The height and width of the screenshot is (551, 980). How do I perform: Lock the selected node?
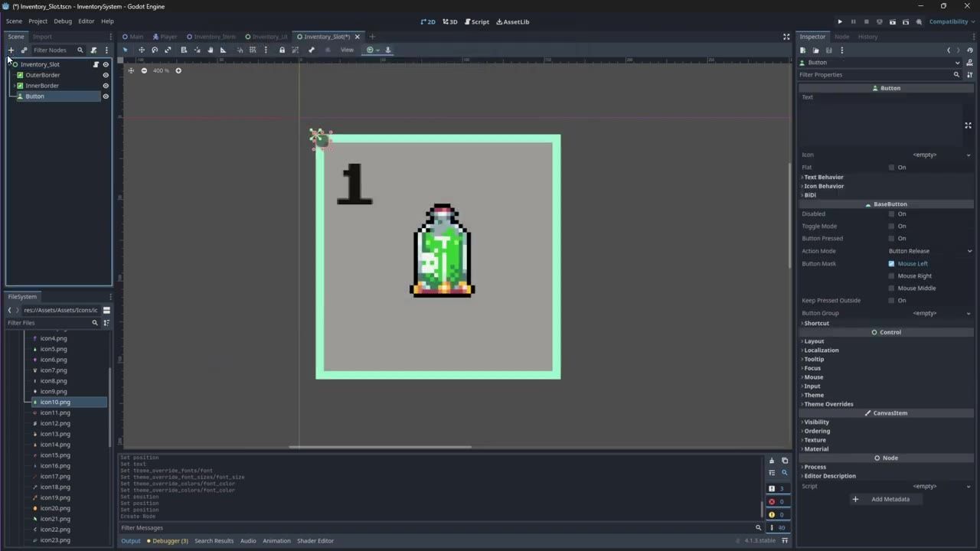click(x=282, y=50)
